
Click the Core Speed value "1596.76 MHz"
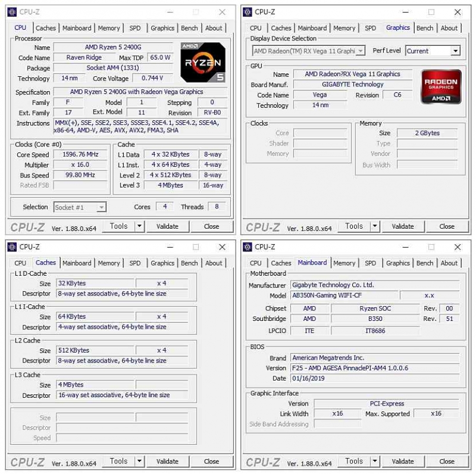tap(80, 154)
